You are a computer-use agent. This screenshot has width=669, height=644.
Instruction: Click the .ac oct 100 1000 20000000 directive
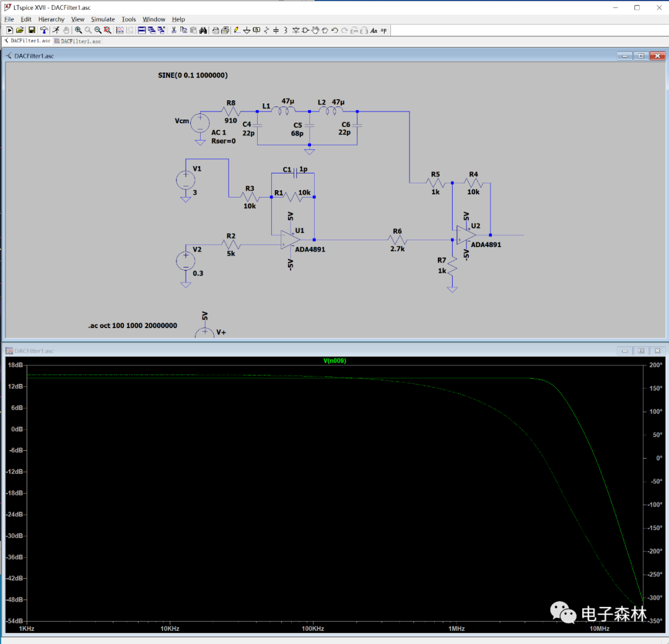point(133,326)
